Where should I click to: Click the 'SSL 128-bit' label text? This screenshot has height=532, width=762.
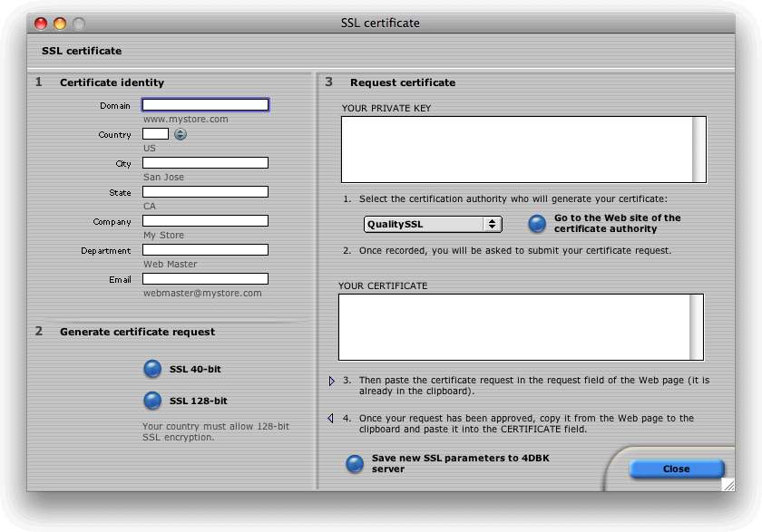pyautogui.click(x=199, y=401)
